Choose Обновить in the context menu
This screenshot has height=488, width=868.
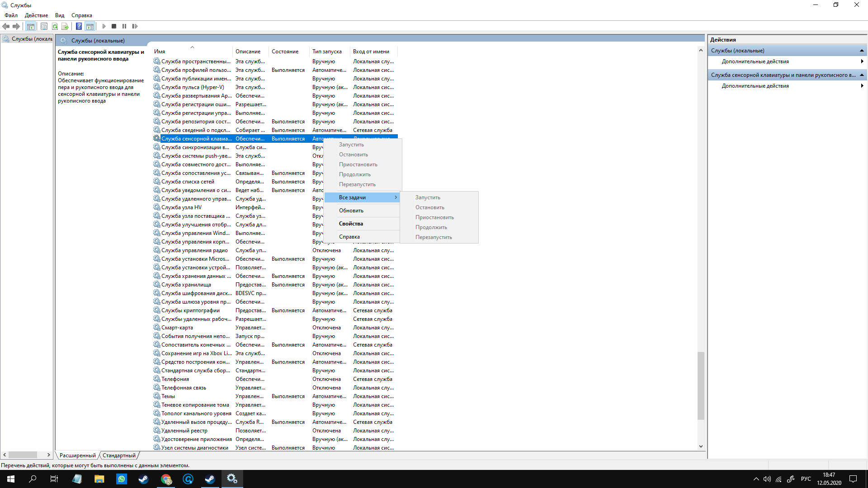point(362,211)
